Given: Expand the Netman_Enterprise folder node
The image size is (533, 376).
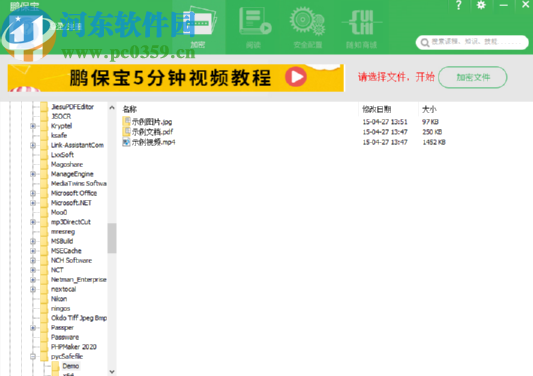Looking at the screenshot, I should point(33,280).
